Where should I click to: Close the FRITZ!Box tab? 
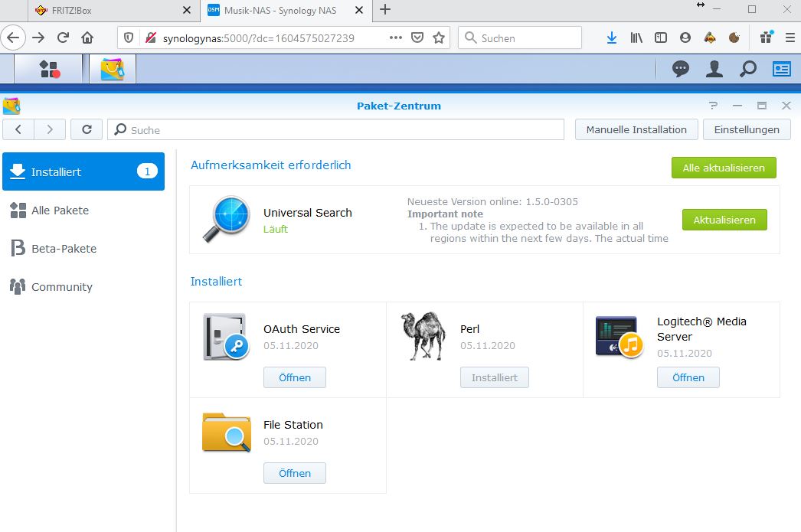point(186,10)
